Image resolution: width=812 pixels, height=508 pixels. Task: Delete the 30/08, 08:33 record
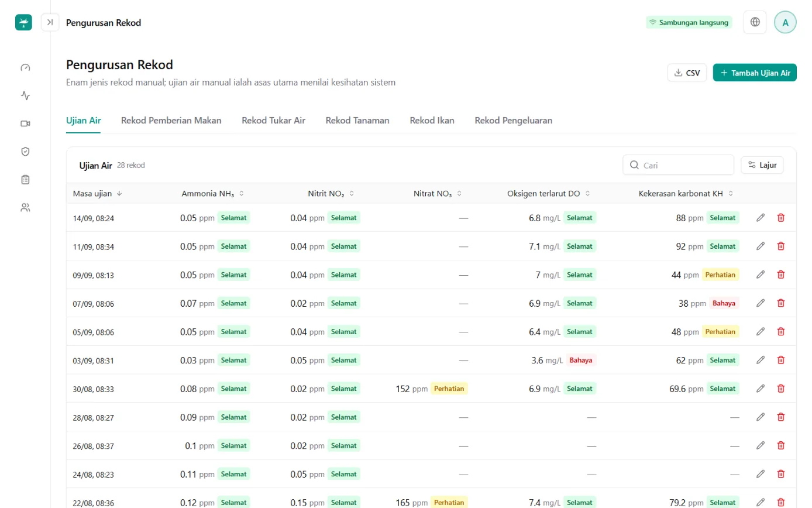tap(780, 389)
